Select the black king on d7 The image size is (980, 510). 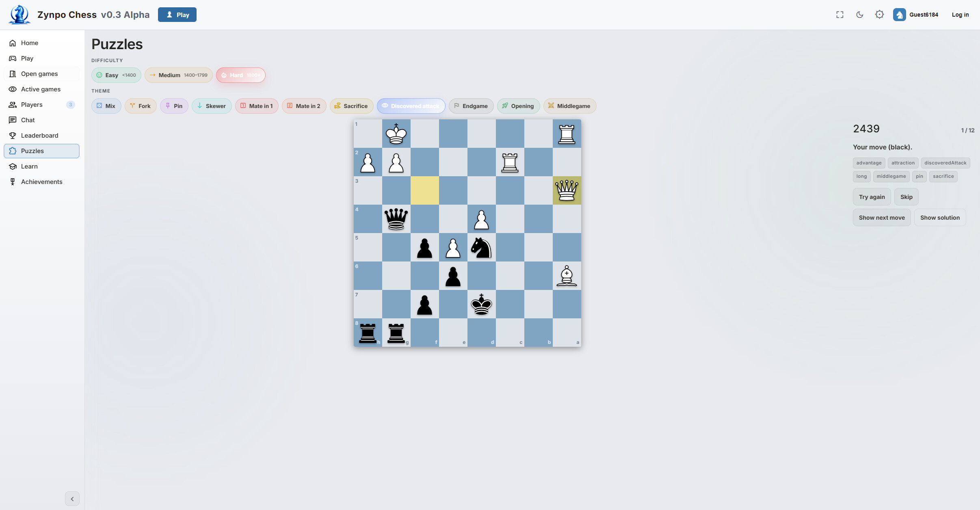[481, 304]
